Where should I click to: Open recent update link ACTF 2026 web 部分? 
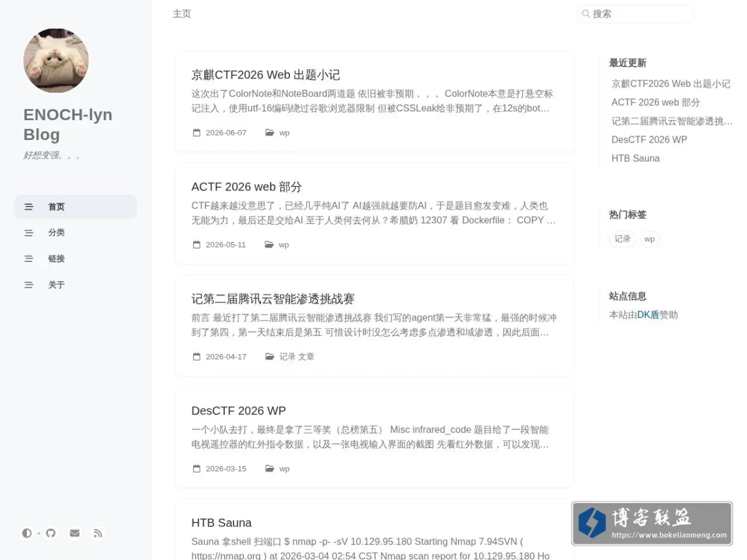point(655,102)
